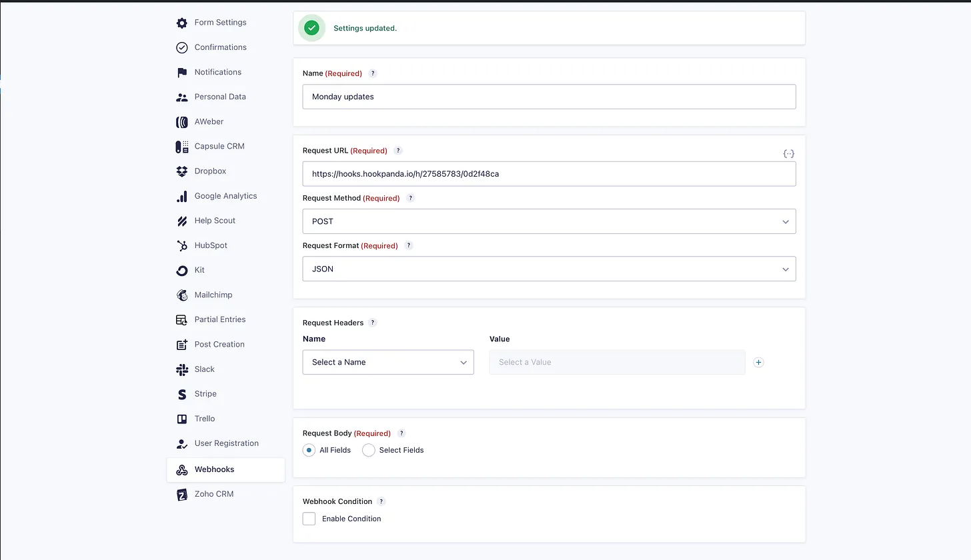This screenshot has width=971, height=560.
Task: Open merge tags icon for Request URL
Action: tap(788, 154)
